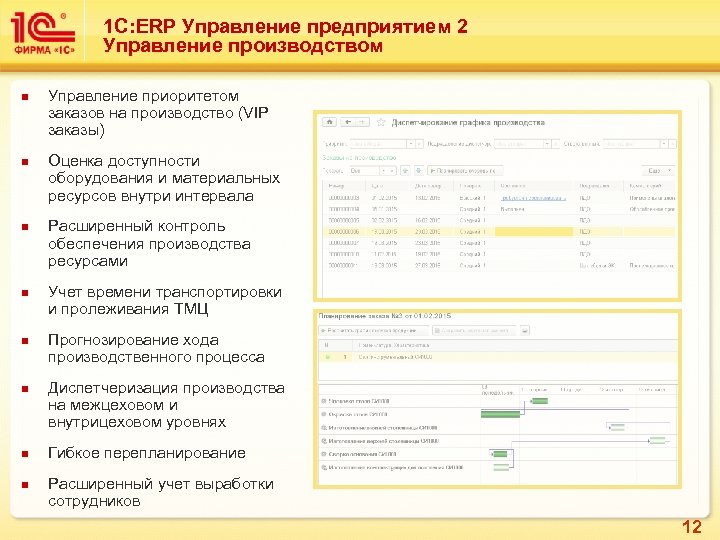
Task: Click bullet 'Учет времени транспортировки'
Action: [164, 292]
